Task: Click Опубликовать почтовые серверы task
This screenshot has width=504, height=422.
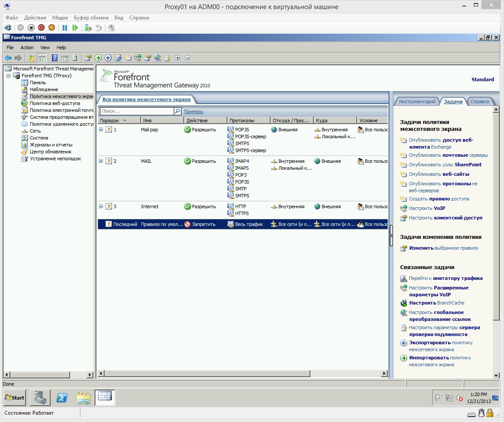Action: click(448, 155)
